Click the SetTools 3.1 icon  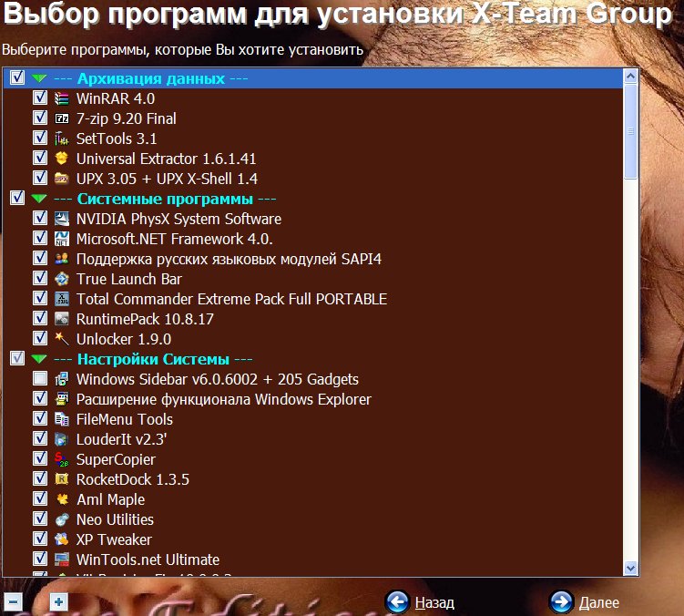click(x=62, y=139)
